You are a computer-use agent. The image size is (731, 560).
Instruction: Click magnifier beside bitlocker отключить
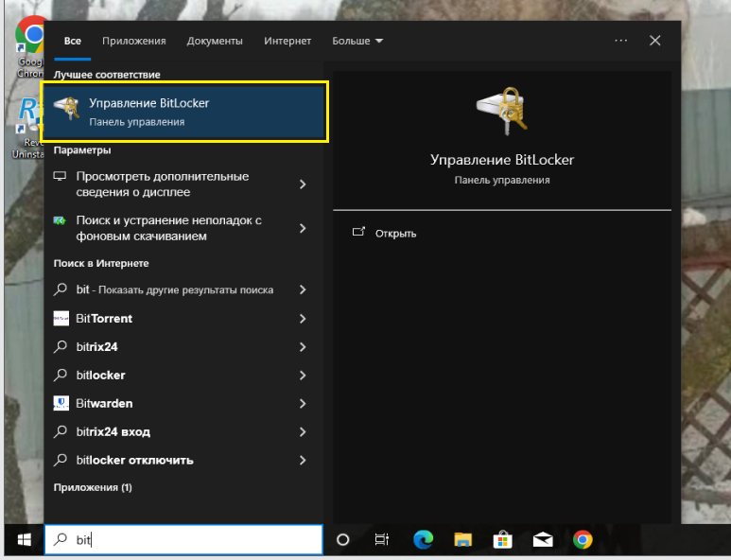point(61,460)
